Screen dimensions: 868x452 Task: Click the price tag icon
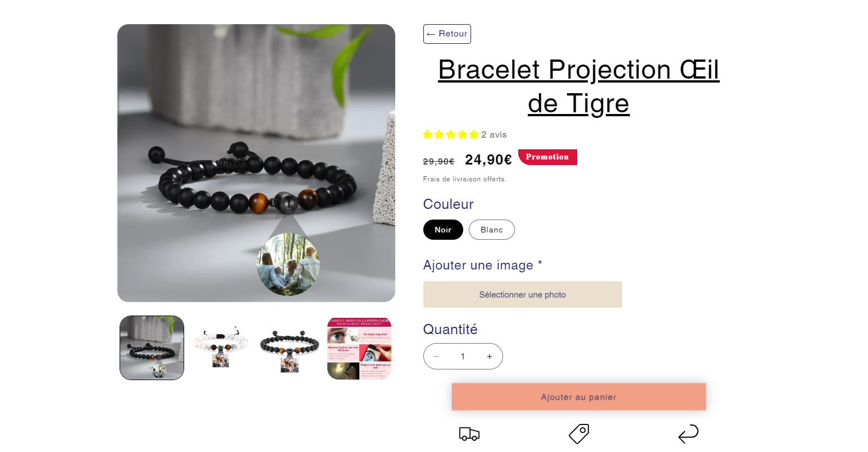(x=579, y=434)
